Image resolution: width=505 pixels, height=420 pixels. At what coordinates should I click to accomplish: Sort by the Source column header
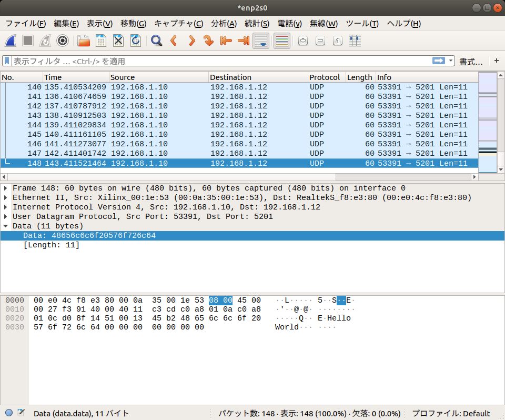tap(158, 77)
